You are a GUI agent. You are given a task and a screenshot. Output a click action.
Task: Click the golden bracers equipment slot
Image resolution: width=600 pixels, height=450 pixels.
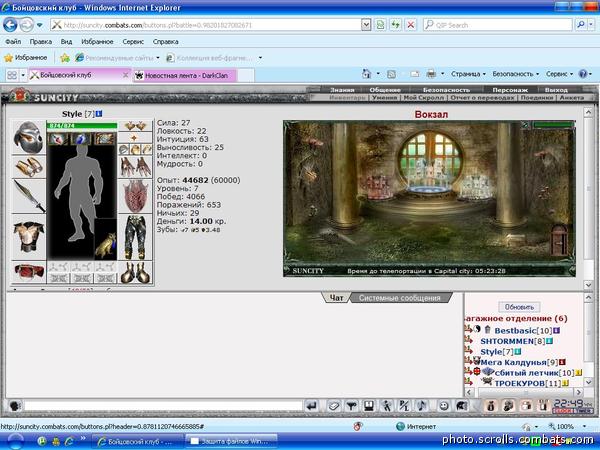29,167
